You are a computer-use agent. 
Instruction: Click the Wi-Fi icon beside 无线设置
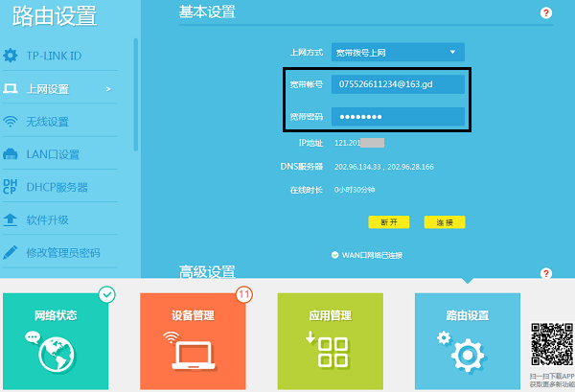coord(11,122)
